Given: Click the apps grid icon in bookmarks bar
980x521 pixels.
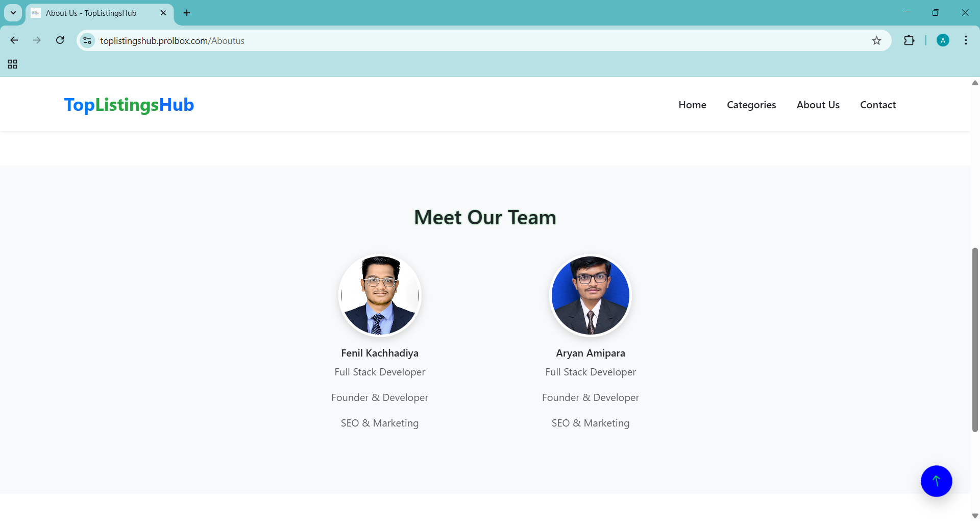Looking at the screenshot, I should coord(13,64).
